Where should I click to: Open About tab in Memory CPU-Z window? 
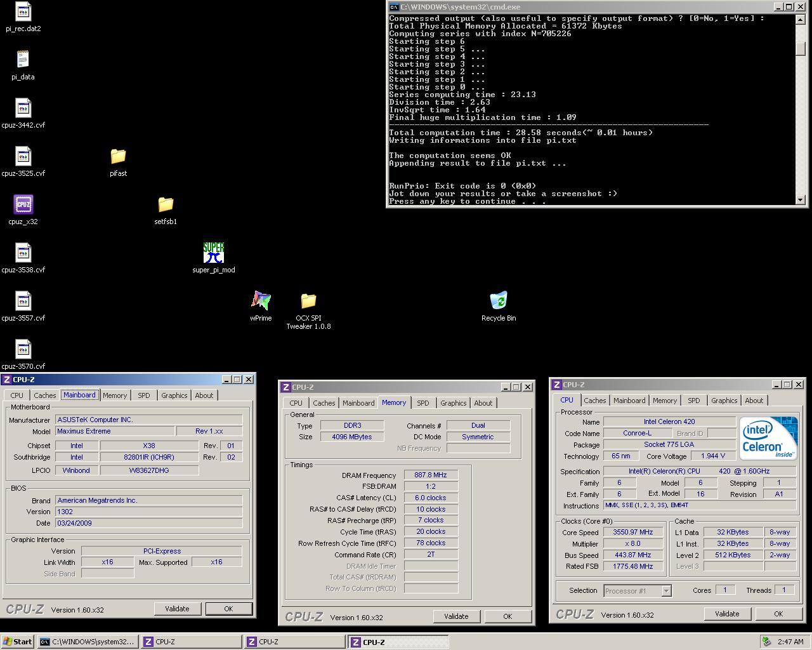483,403
